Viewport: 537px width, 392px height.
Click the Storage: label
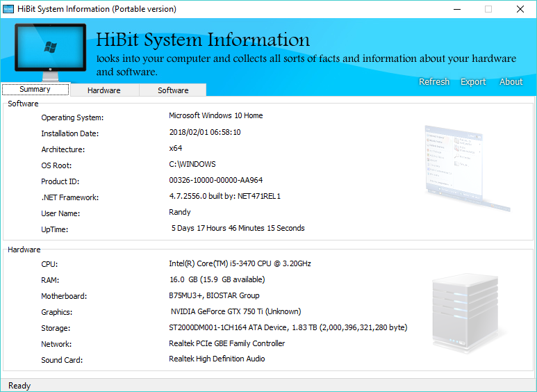point(56,328)
